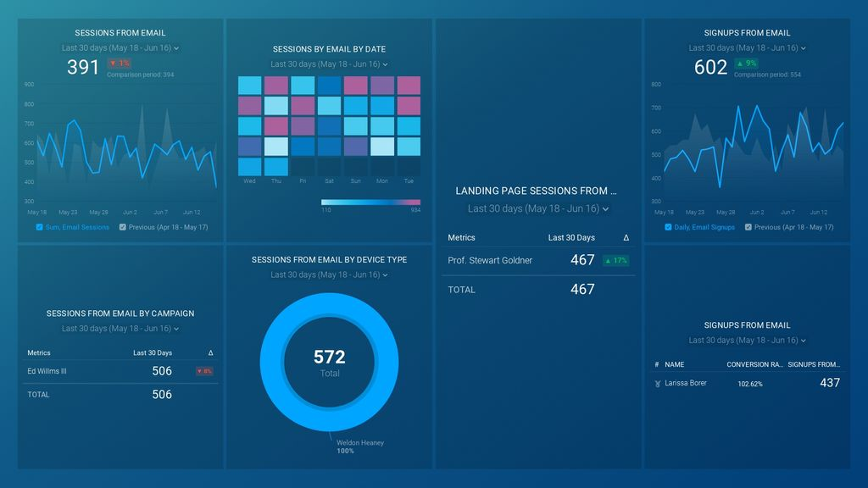Open the date range dropdown under Landing Page Sessions
This screenshot has width=868, height=488.
(x=538, y=208)
